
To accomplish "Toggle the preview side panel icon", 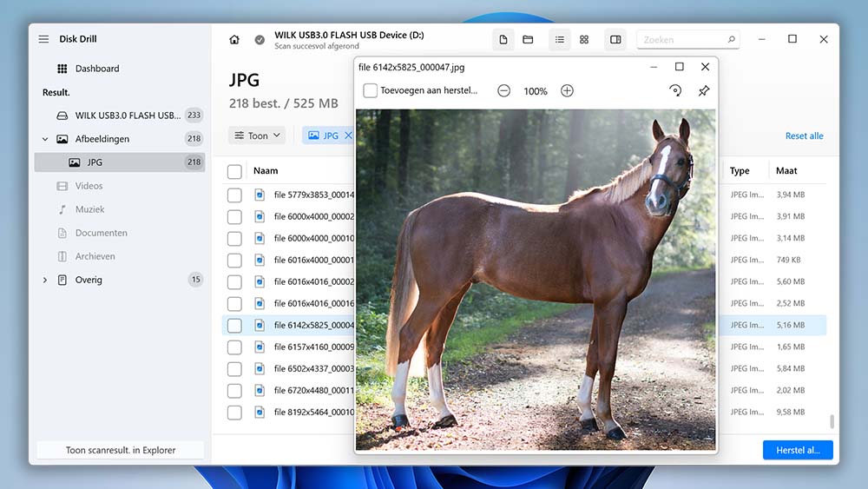I will point(615,40).
